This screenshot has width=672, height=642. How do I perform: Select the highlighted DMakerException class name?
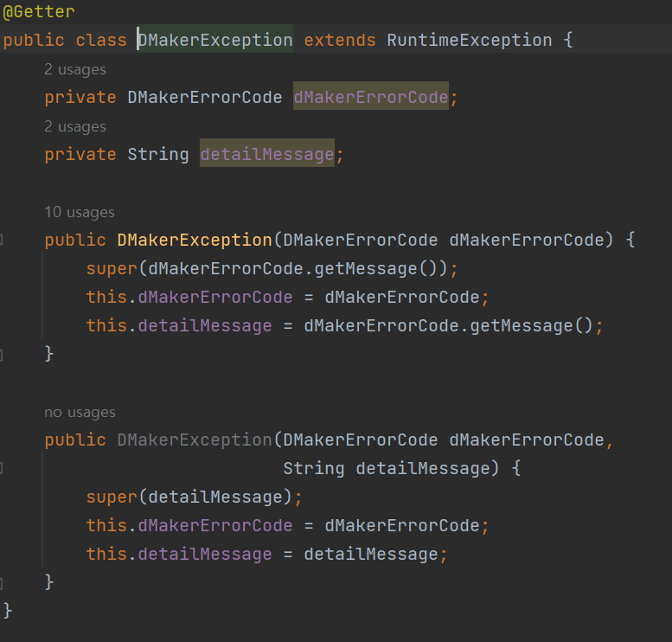215,40
